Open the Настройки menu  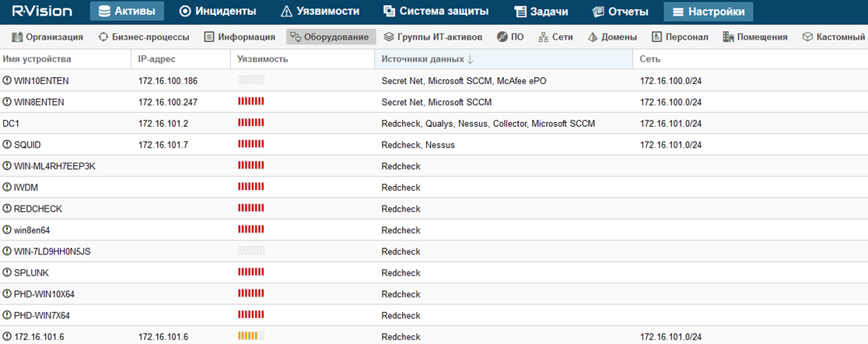(708, 12)
